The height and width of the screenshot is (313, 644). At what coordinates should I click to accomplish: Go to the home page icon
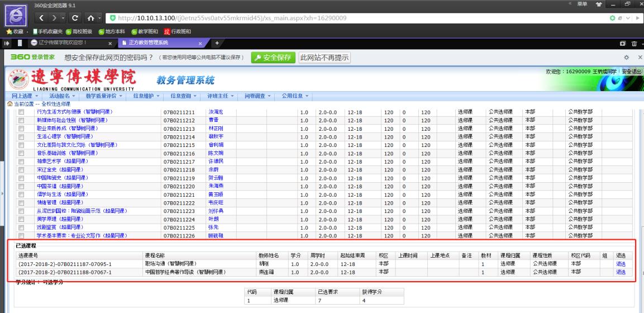pos(91,18)
